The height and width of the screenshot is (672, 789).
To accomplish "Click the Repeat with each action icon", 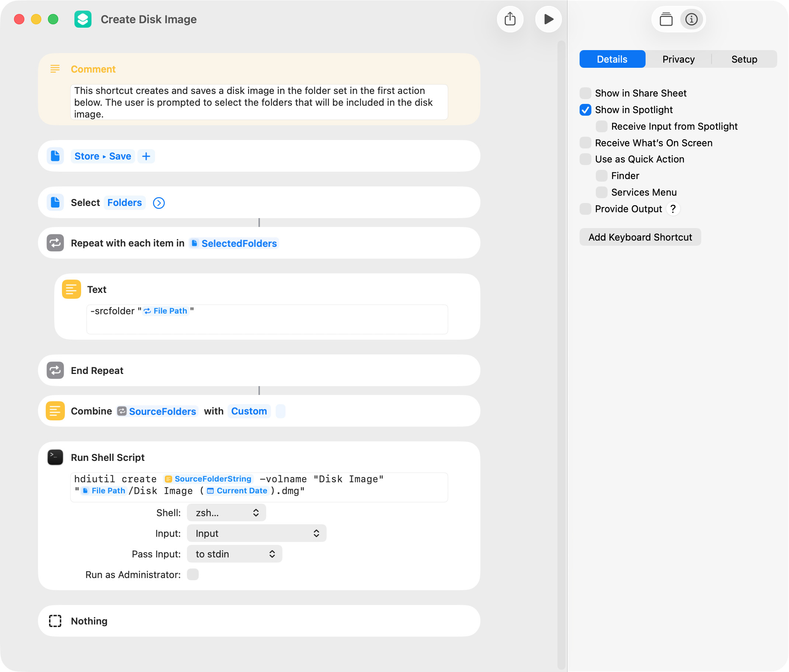I will tap(55, 243).
